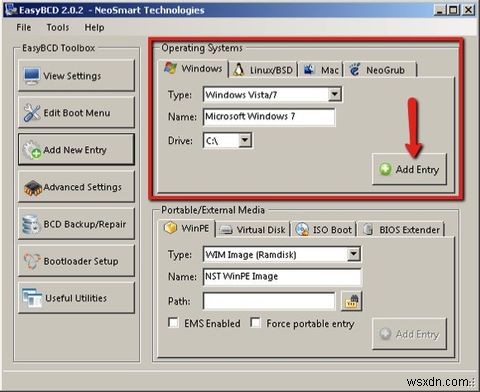Click the NeoGrub tab icon

point(355,69)
